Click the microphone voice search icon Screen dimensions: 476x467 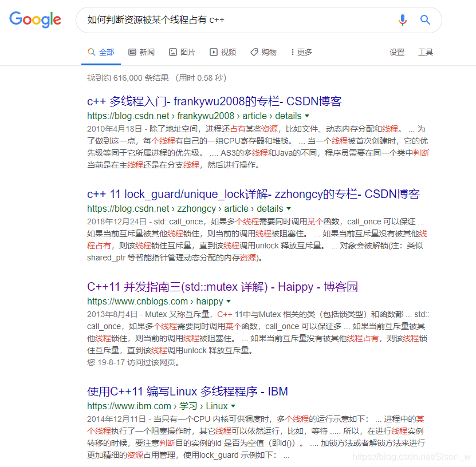coord(403,20)
